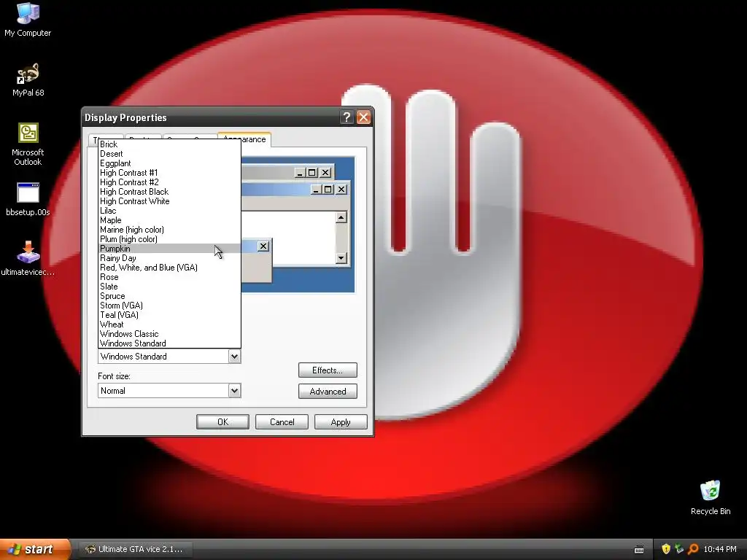Select High Contrast #2 scheme
747x560 pixels.
(x=169, y=182)
